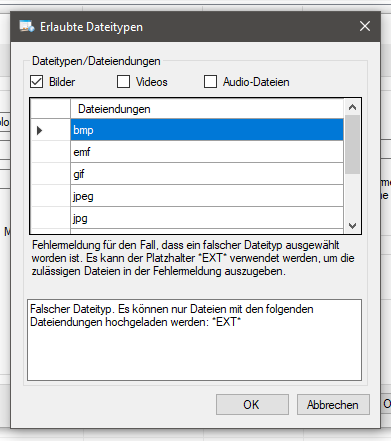
Task: Click the row header beside gif
Action: 50,174
